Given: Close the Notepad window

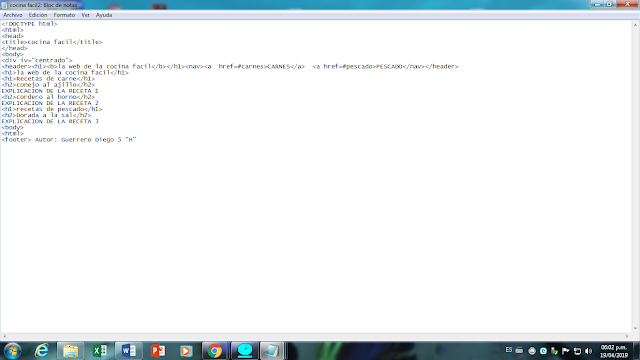Looking at the screenshot, I should (x=627, y=4).
